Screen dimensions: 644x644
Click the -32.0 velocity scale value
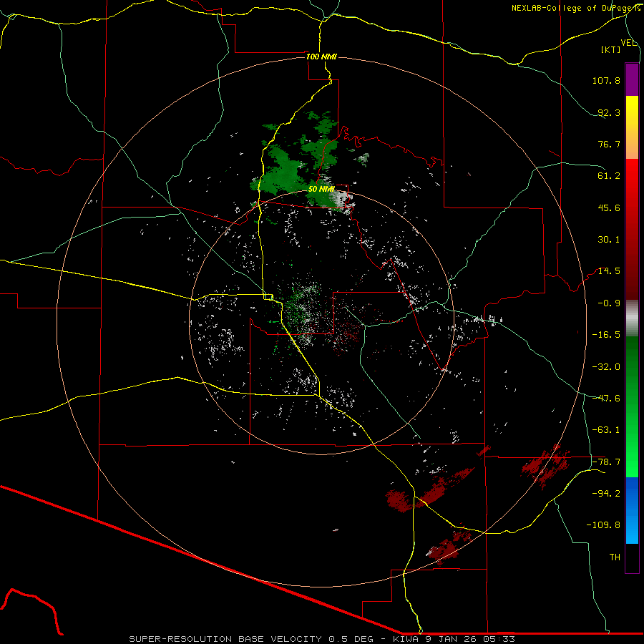[x=606, y=367]
